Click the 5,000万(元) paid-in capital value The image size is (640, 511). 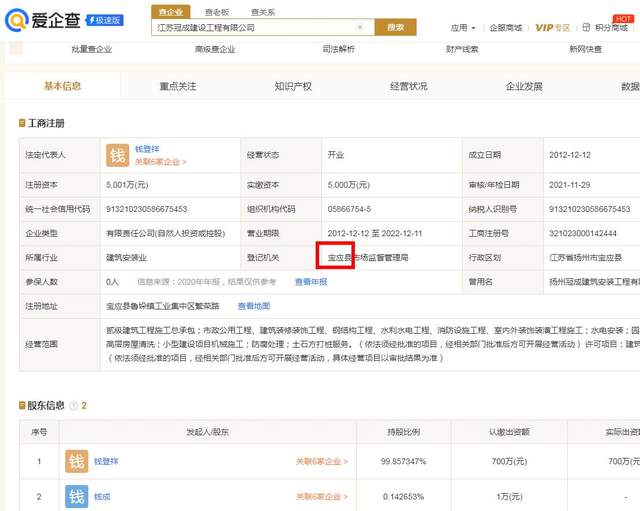pos(349,185)
